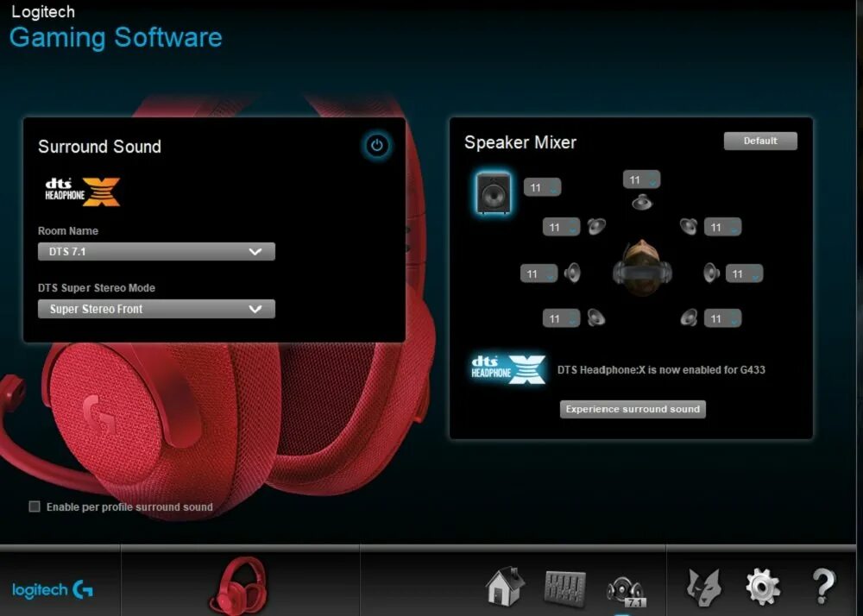Select the rear right speaker icon

[689, 317]
